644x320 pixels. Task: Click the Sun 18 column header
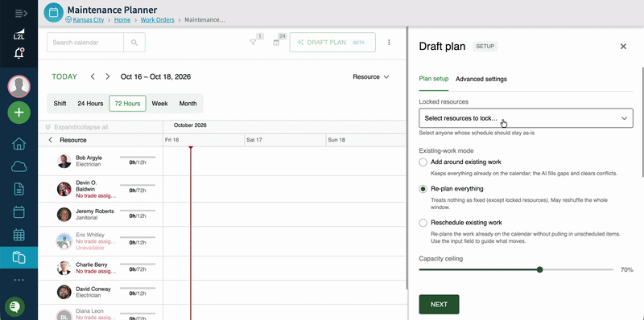[x=365, y=140]
